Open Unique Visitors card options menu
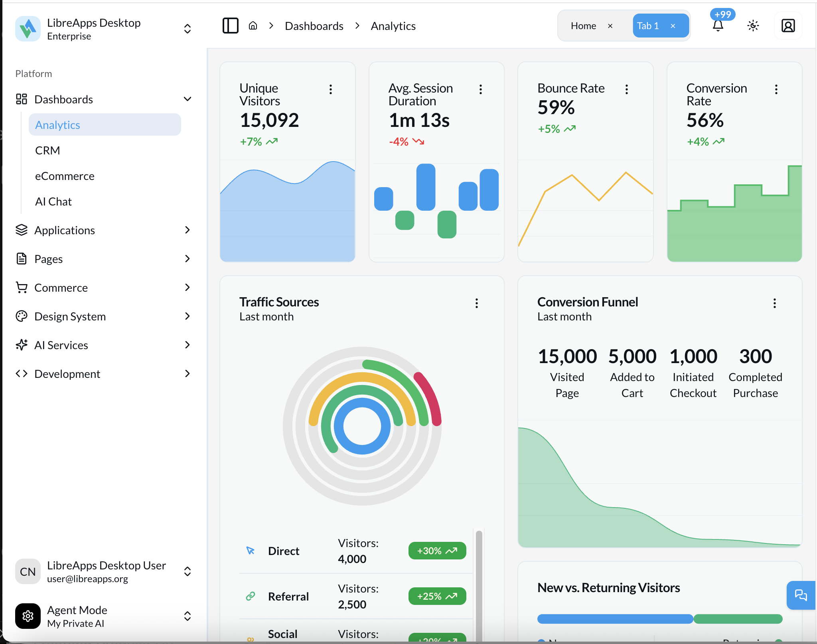The height and width of the screenshot is (644, 817). coord(331,89)
